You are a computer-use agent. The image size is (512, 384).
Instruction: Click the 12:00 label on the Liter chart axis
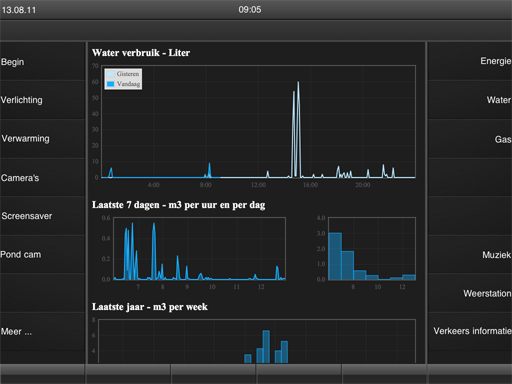pos(258,185)
